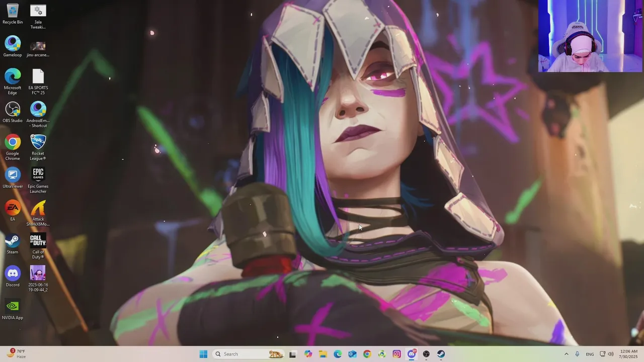Open the Recycle Bin desktop icon
644x362 pixels.
tap(13, 14)
